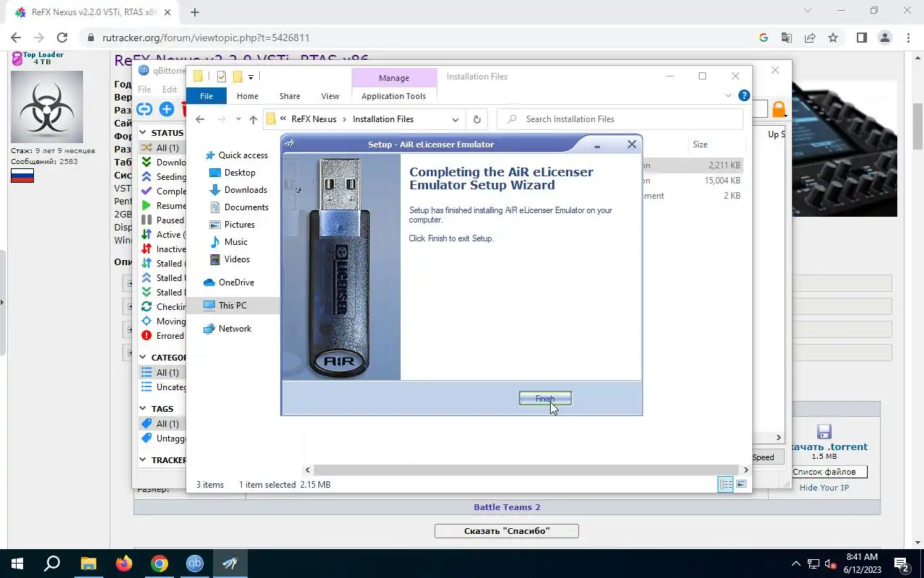This screenshot has height=578, width=924.
Task: Click qBittorrent add torrent link icon
Action: click(x=144, y=109)
